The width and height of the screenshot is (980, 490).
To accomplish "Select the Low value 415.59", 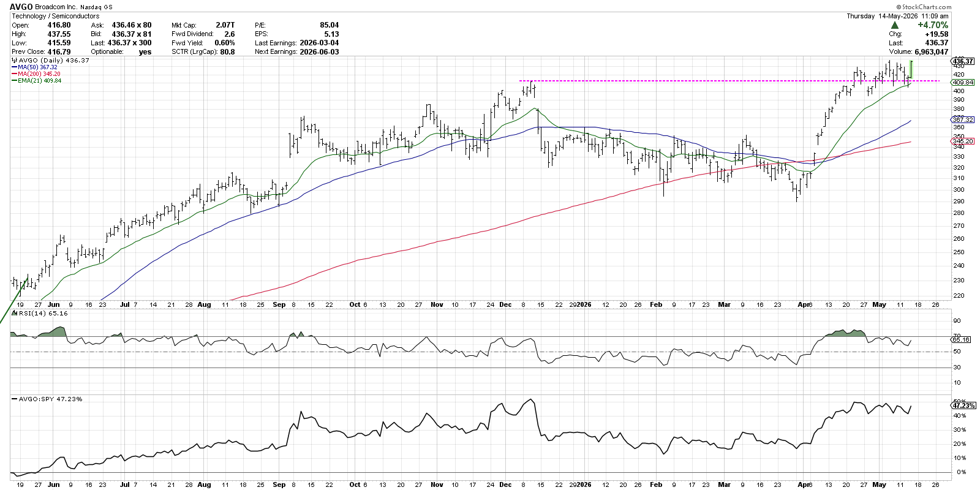I will click(x=59, y=43).
